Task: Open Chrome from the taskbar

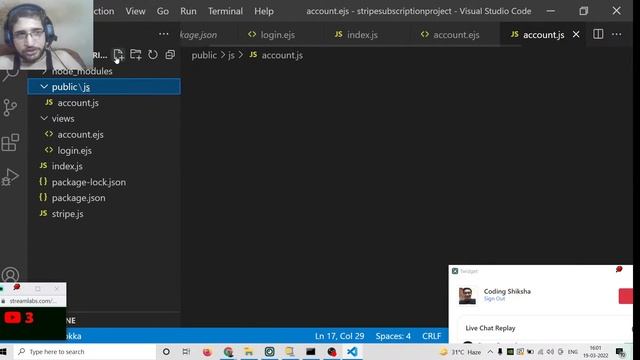Action: (x=228, y=351)
